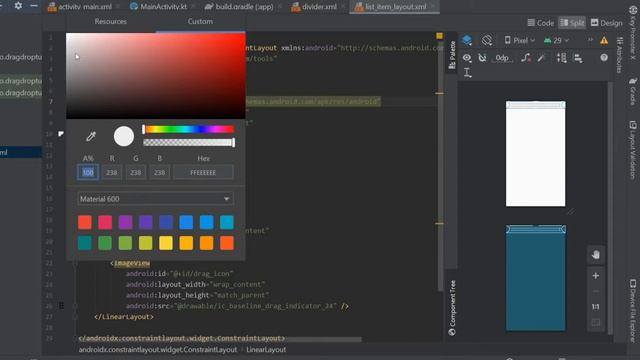Image resolution: width=640 pixels, height=360 pixels.
Task: Click the alpha transparency slider
Action: click(x=189, y=142)
